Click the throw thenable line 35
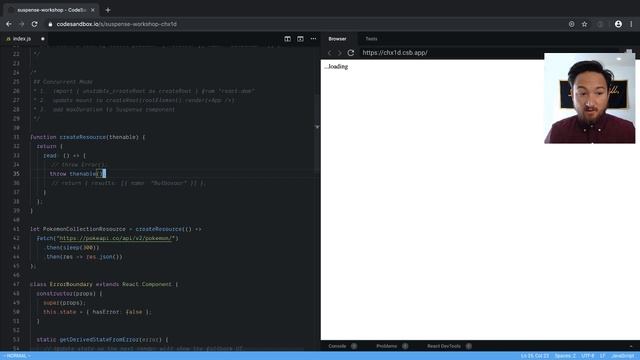 (78, 174)
